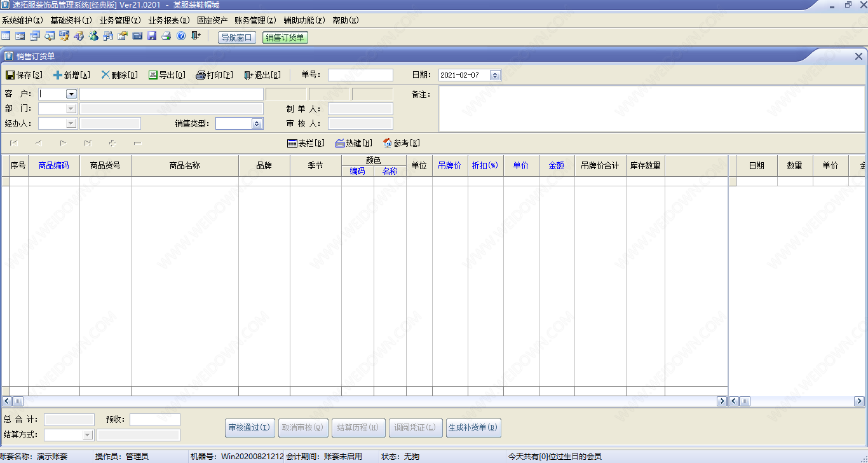The width and height of the screenshot is (868, 463).
Task: Click the 吊牌价 column header
Action: point(450,165)
